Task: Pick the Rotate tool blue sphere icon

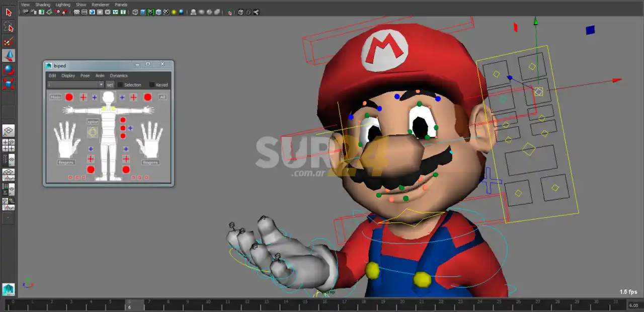Action: (9, 69)
